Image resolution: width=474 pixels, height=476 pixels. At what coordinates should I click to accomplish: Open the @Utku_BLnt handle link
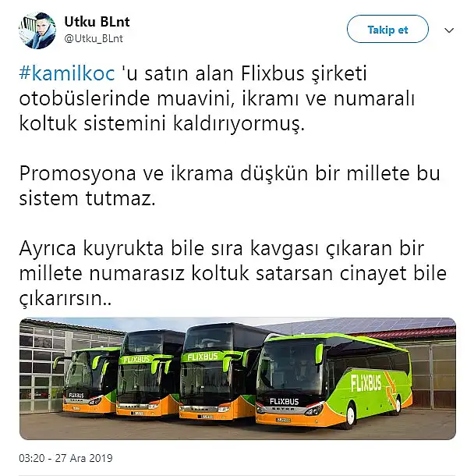(94, 38)
